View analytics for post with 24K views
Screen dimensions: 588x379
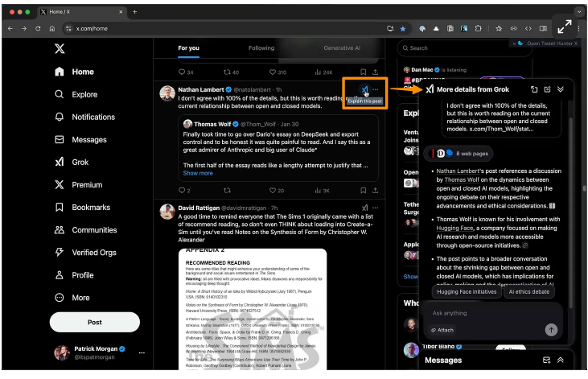click(323, 72)
